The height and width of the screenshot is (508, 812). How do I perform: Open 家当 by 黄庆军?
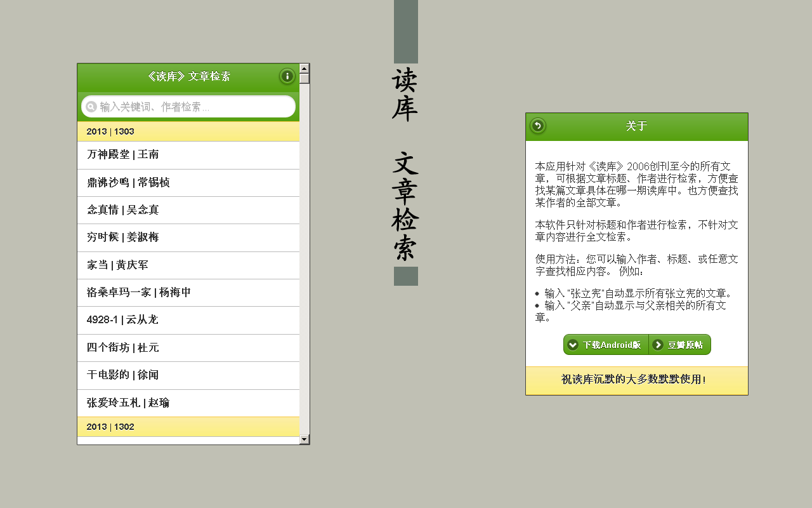pos(188,265)
